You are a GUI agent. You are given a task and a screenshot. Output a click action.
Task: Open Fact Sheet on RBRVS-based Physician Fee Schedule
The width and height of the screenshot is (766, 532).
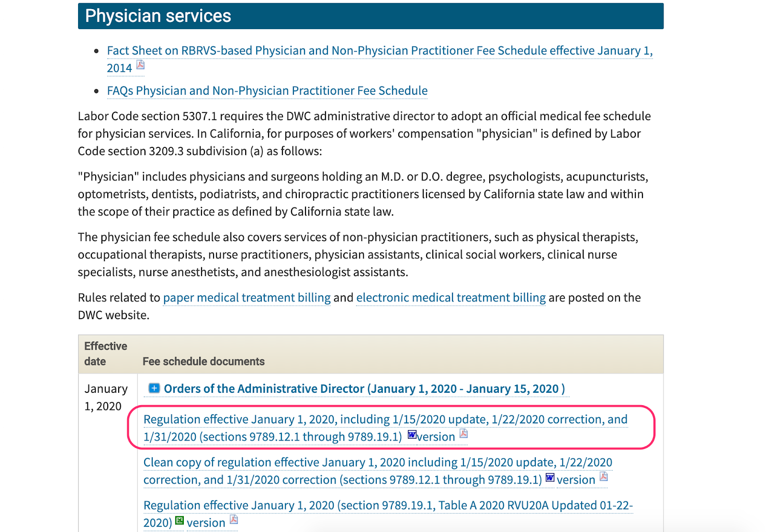click(380, 59)
